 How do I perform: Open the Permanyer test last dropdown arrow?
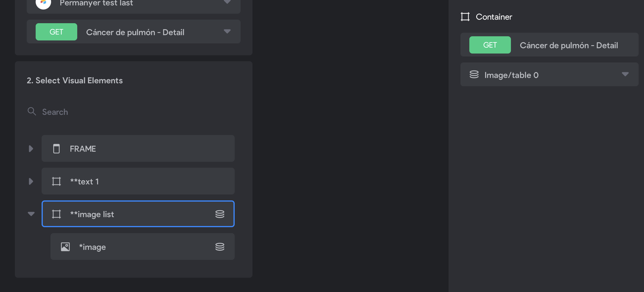pyautogui.click(x=227, y=2)
